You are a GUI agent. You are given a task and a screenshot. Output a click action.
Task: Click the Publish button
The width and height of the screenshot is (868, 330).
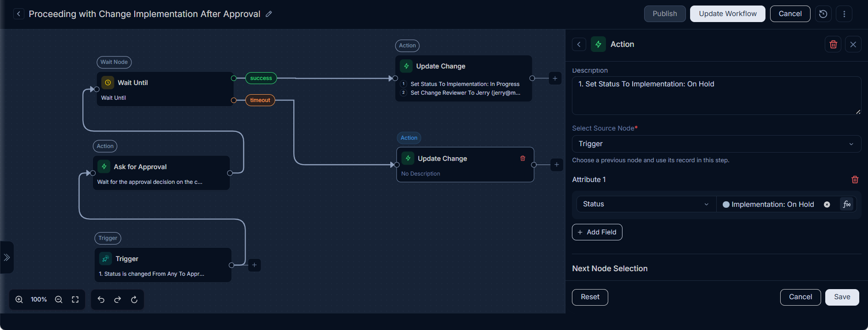(665, 14)
